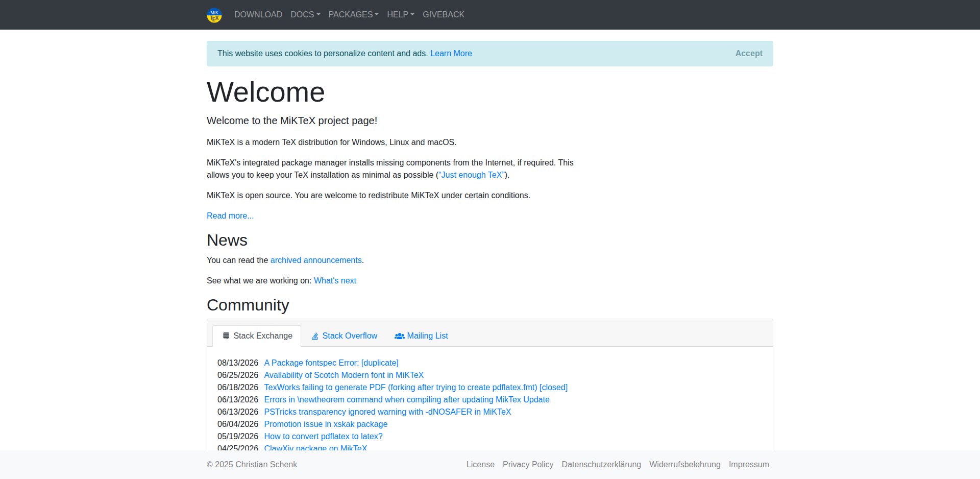The height and width of the screenshot is (479, 980).
Task: Click the 06/18/2026 date text
Action: pyautogui.click(x=238, y=387)
